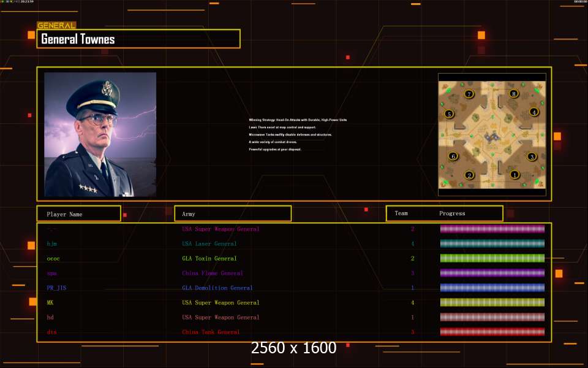Select player name hd
The height and width of the screenshot is (368, 588).
coord(50,317)
